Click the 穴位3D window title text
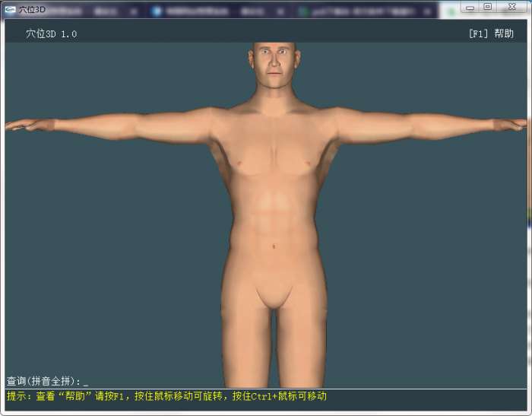Image resolution: width=532 pixels, height=416 pixels. [32, 9]
